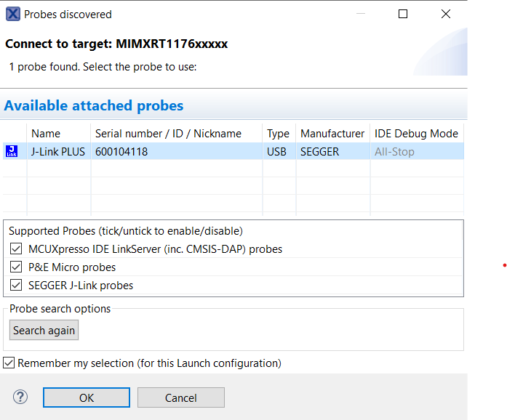Viewport: 507px width, 420px height.
Task: Confirm with the OK button
Action: click(87, 397)
